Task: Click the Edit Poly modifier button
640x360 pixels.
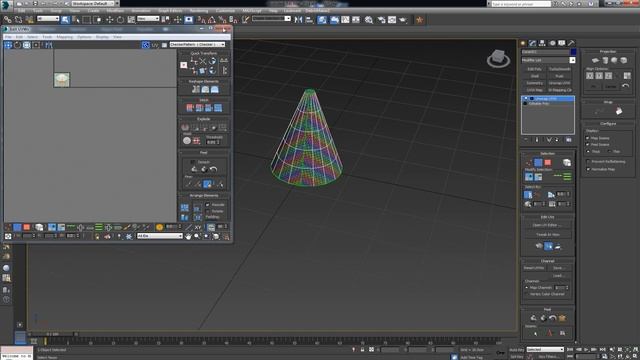Action: point(534,69)
